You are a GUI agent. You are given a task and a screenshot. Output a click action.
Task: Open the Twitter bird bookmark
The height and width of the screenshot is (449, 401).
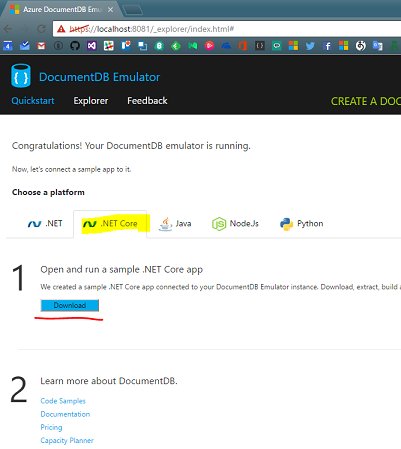click(310, 46)
